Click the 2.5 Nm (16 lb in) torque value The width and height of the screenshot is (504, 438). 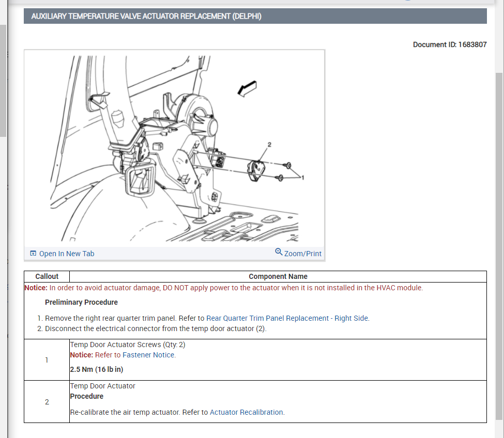pyautogui.click(x=97, y=369)
